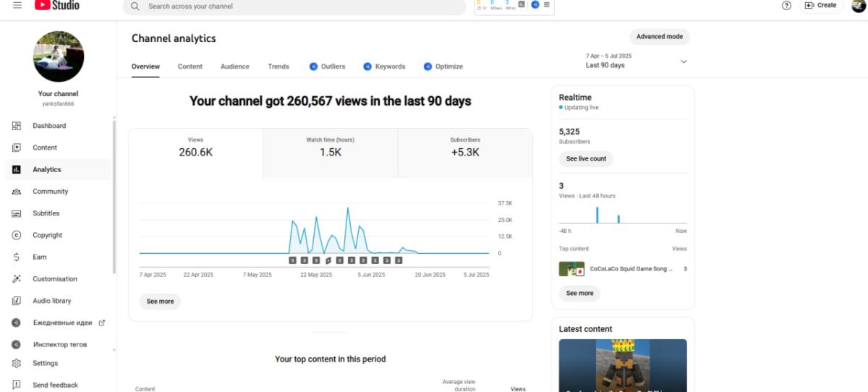This screenshot has height=392, width=868.
Task: Select the Watch time (hours) metric card
Action: [x=330, y=153]
